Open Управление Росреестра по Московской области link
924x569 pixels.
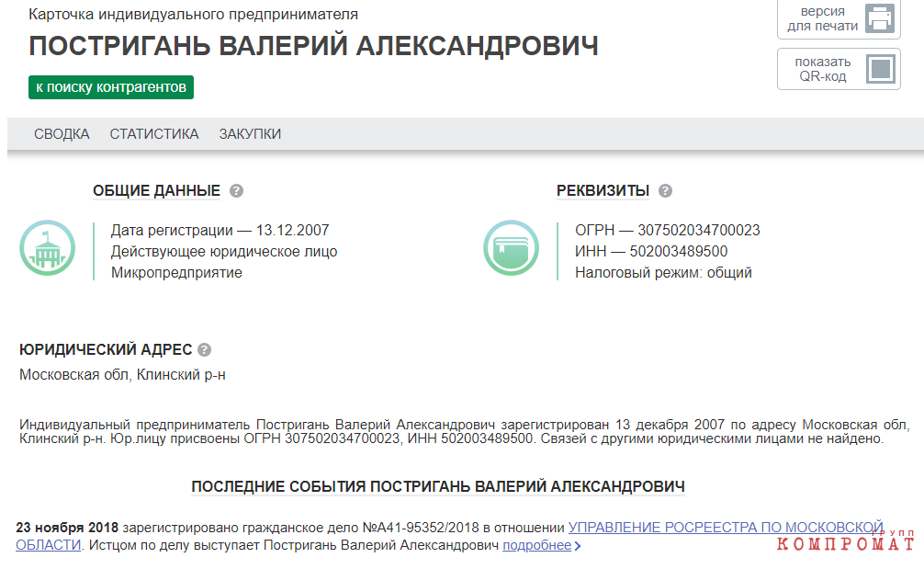tap(726, 527)
